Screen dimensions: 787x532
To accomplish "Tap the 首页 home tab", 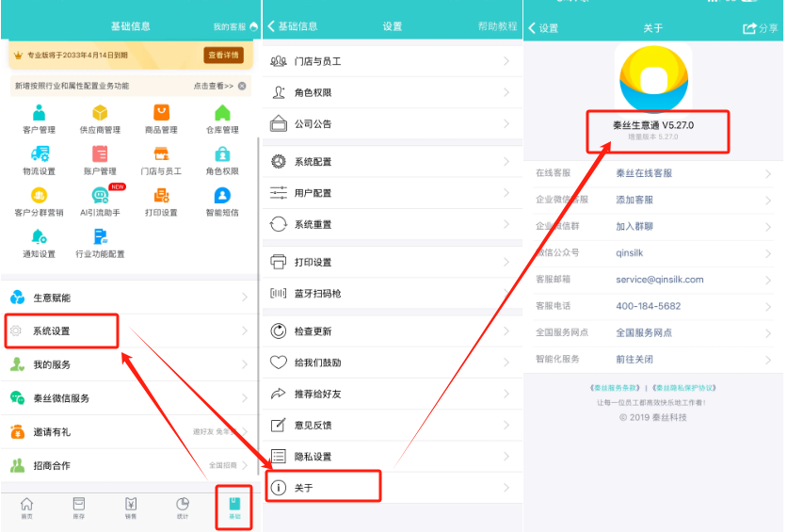I will [26, 508].
